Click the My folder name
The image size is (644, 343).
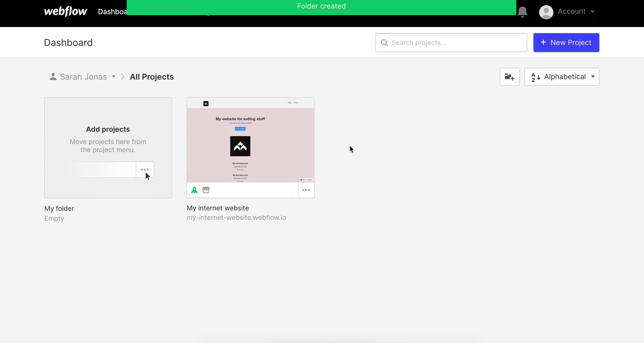click(x=59, y=208)
